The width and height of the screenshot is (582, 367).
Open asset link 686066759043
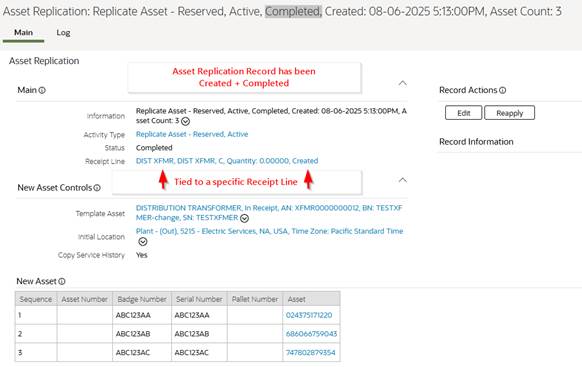point(311,334)
